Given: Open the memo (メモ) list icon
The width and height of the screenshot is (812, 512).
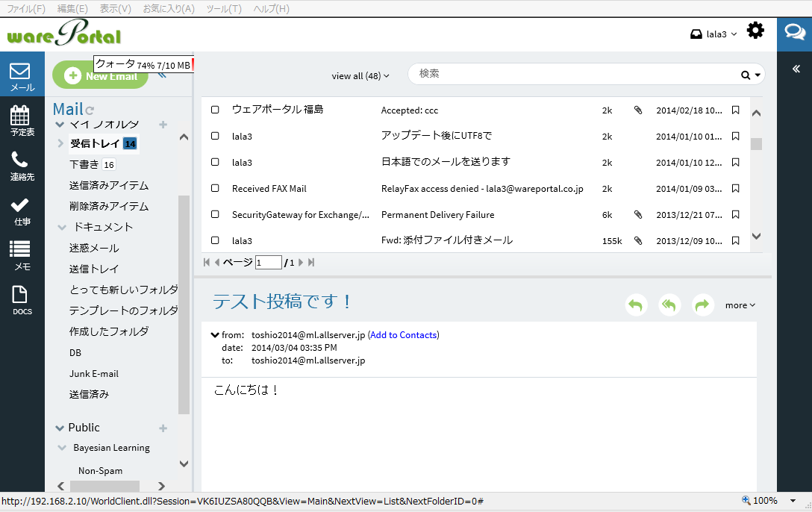Looking at the screenshot, I should (20, 255).
